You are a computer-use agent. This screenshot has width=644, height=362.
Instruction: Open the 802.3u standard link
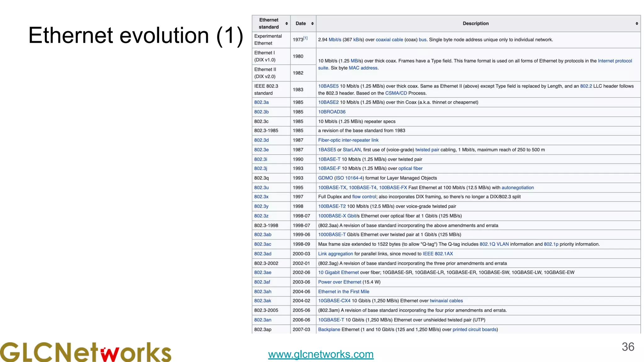tap(261, 188)
